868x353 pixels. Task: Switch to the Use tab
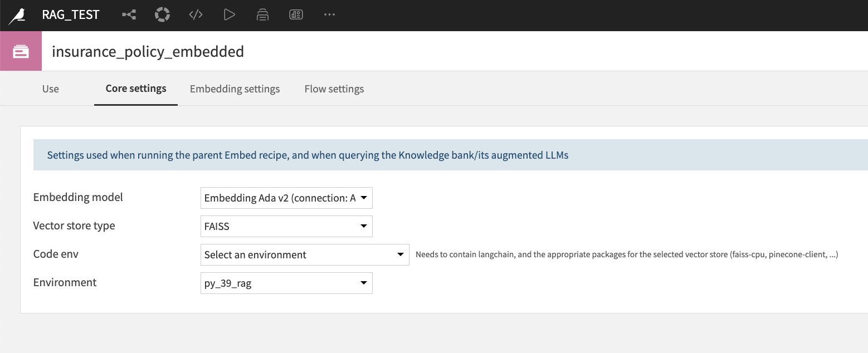[x=51, y=89]
